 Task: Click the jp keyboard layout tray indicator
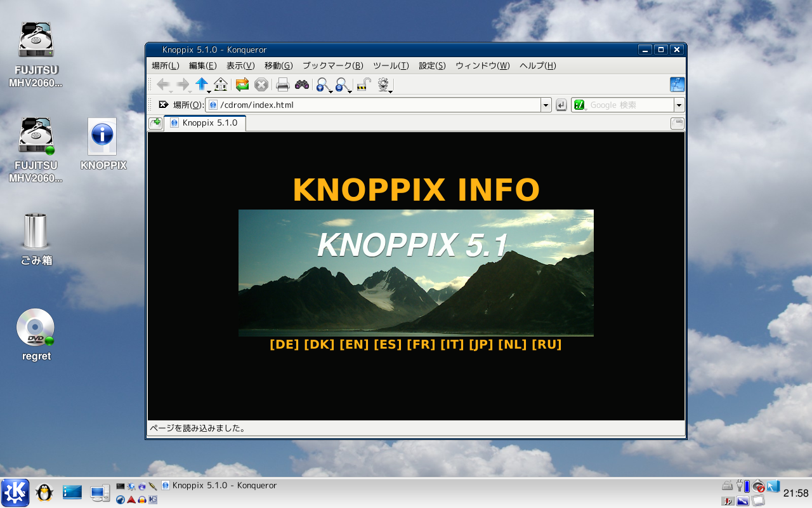click(x=728, y=501)
